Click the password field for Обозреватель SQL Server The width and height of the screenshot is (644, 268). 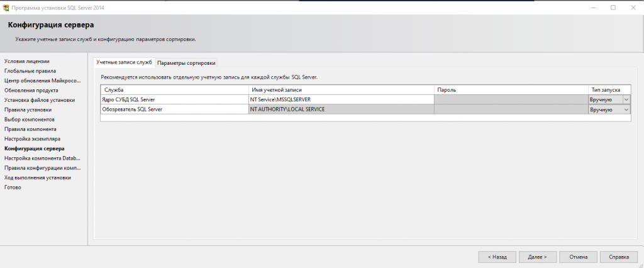[511, 109]
